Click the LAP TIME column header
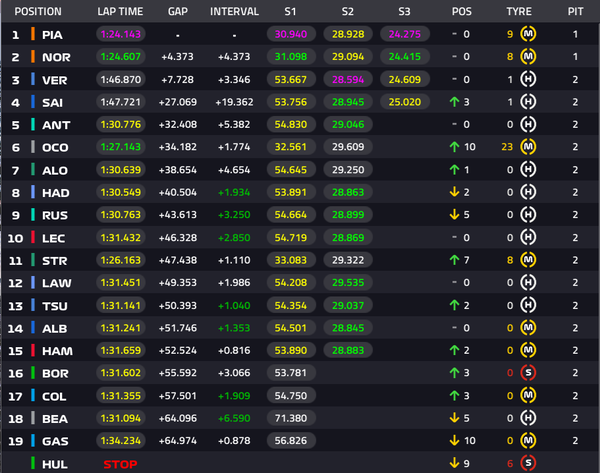 click(120, 11)
